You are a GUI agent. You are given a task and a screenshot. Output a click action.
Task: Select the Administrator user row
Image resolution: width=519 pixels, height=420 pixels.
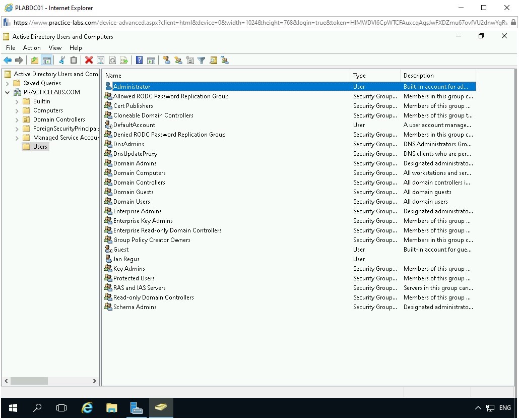pos(290,86)
